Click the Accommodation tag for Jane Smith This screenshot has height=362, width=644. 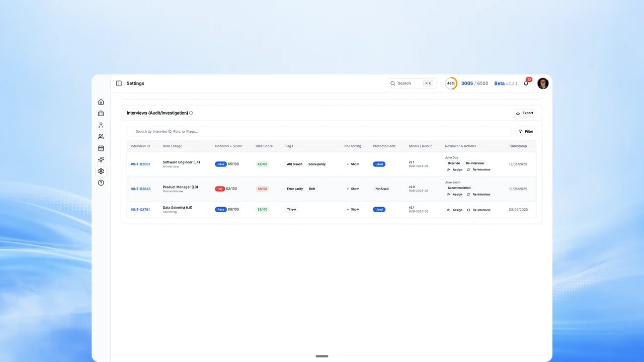click(x=459, y=188)
